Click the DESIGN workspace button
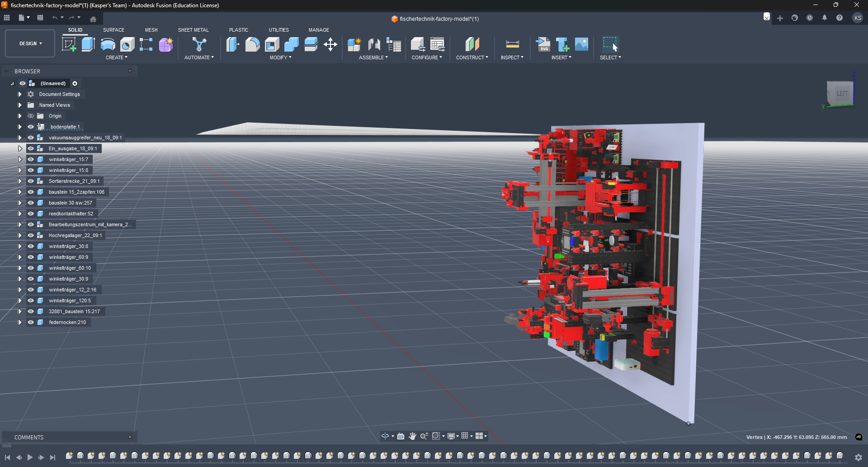 29,43
